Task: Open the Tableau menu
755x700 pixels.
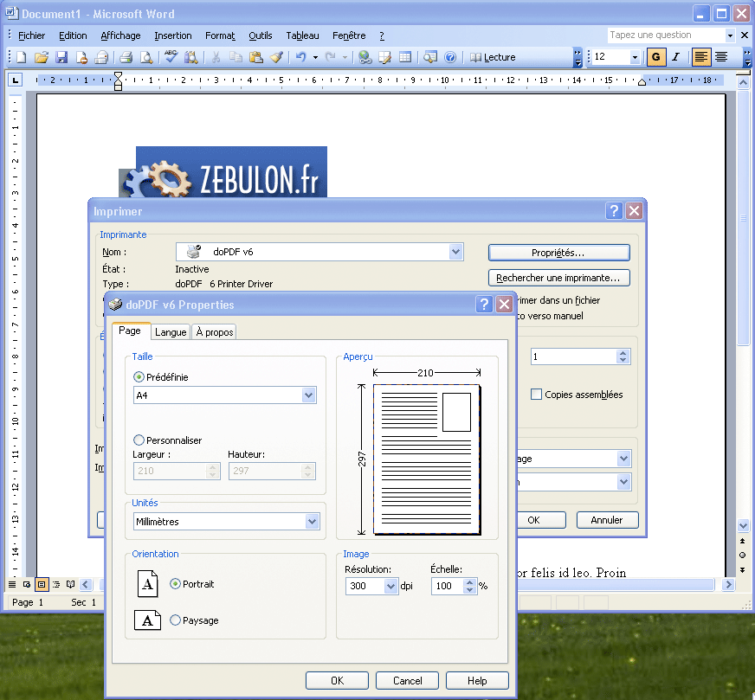Action: [302, 35]
